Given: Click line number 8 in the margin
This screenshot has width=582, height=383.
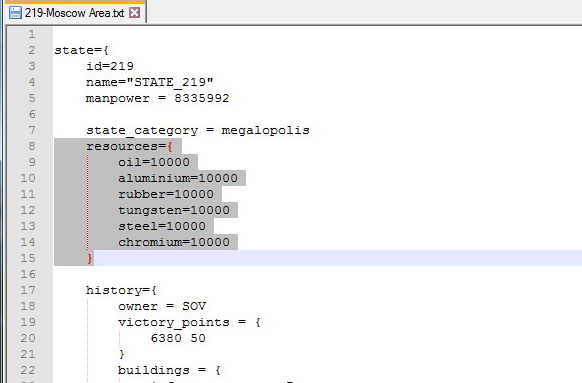Looking at the screenshot, I should 32,146.
